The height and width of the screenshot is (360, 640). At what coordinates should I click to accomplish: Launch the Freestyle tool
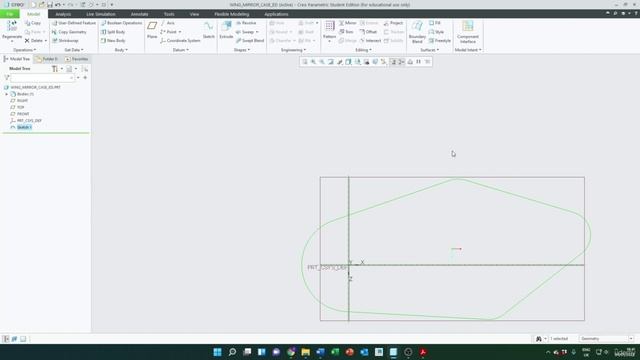tap(440, 41)
